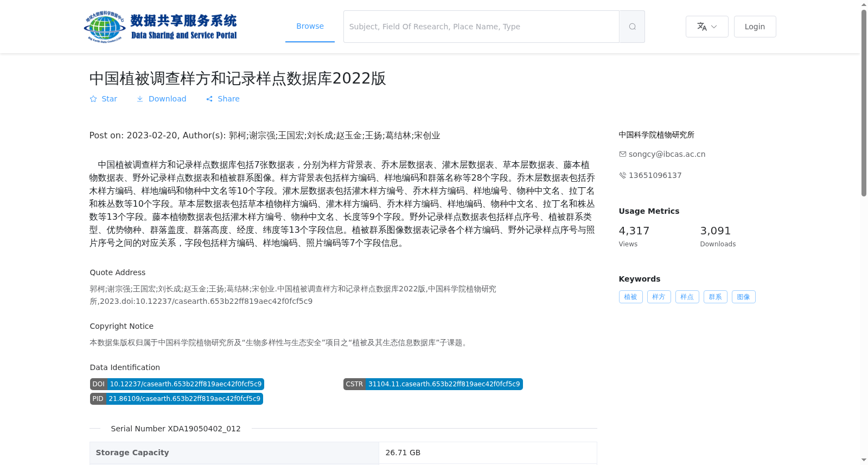This screenshot has height=465, width=868.
Task: Click the magnifier search button
Action: pyautogui.click(x=632, y=27)
